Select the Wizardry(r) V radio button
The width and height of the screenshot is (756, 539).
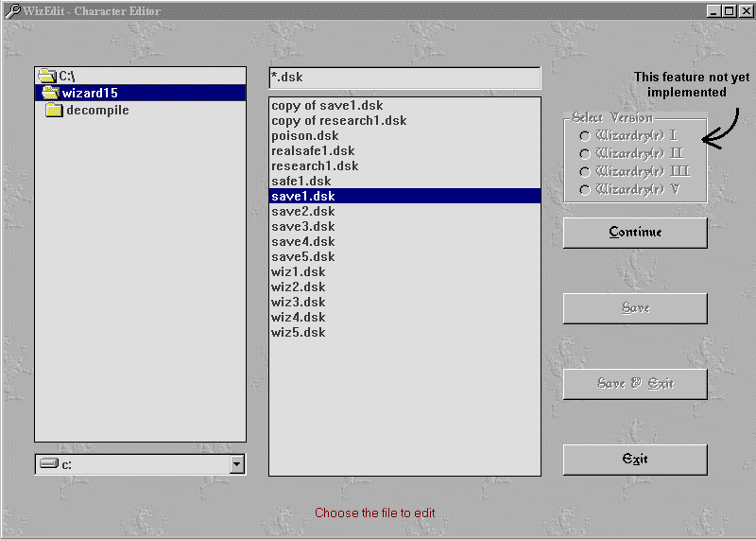tap(585, 190)
